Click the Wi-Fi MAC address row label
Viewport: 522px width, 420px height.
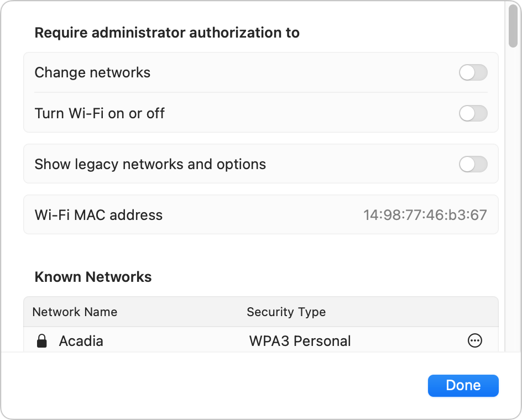tap(98, 215)
